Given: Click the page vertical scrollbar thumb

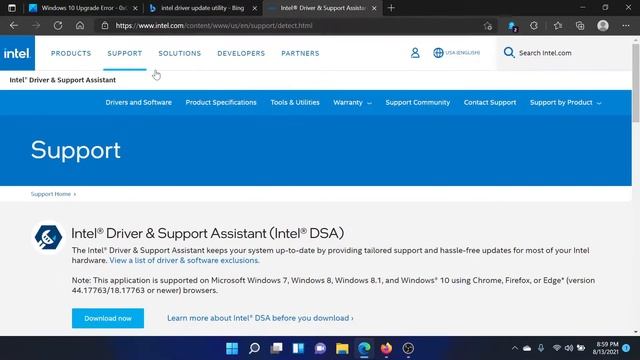Looking at the screenshot, I should tap(636, 82).
